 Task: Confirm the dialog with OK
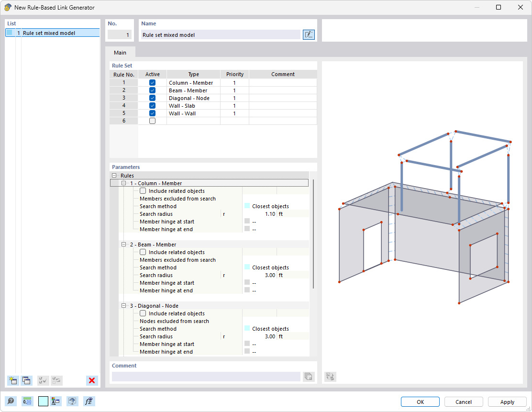pyautogui.click(x=420, y=402)
